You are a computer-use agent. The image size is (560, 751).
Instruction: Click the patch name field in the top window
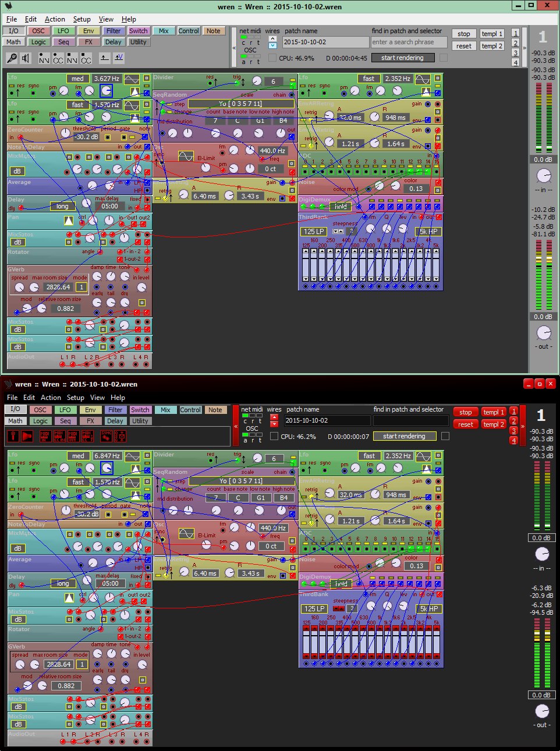coord(325,42)
